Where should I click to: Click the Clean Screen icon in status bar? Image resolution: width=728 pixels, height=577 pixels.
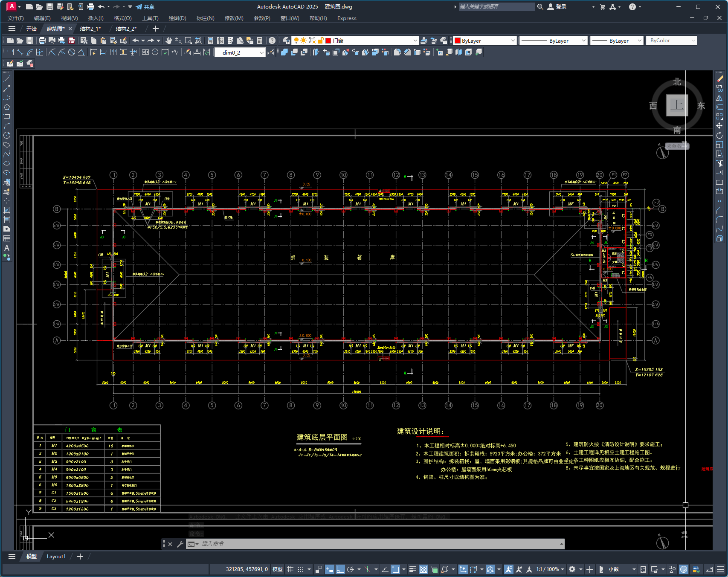[709, 569]
